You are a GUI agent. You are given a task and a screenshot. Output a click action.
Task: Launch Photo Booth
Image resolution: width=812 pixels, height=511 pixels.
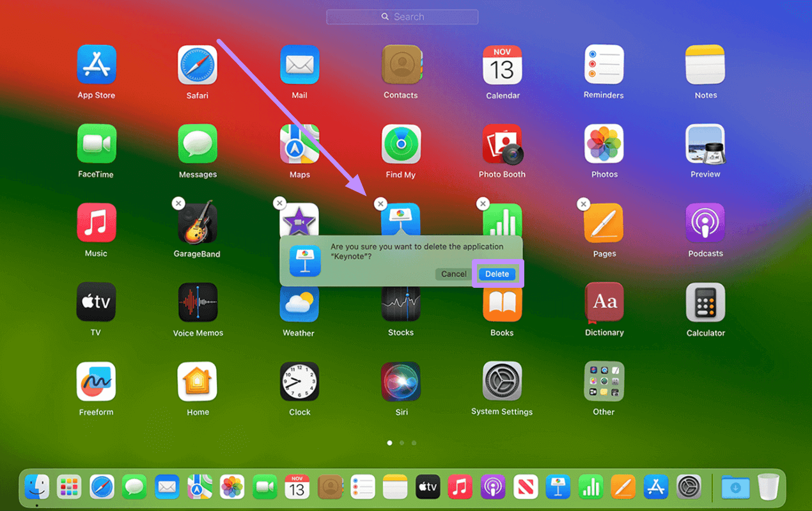(x=503, y=144)
